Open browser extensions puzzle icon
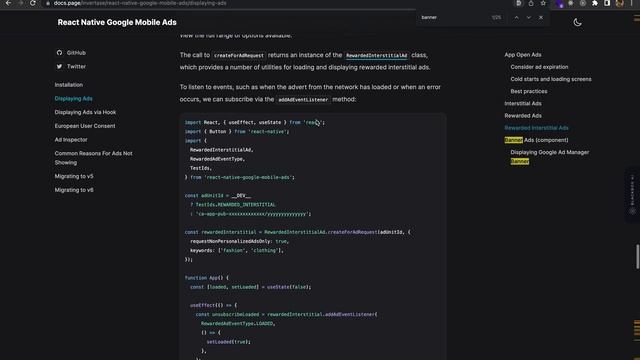The height and width of the screenshot is (360, 640). 595,3
